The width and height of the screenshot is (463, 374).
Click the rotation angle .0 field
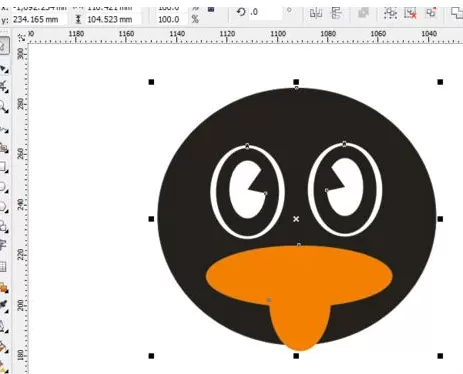click(x=265, y=12)
